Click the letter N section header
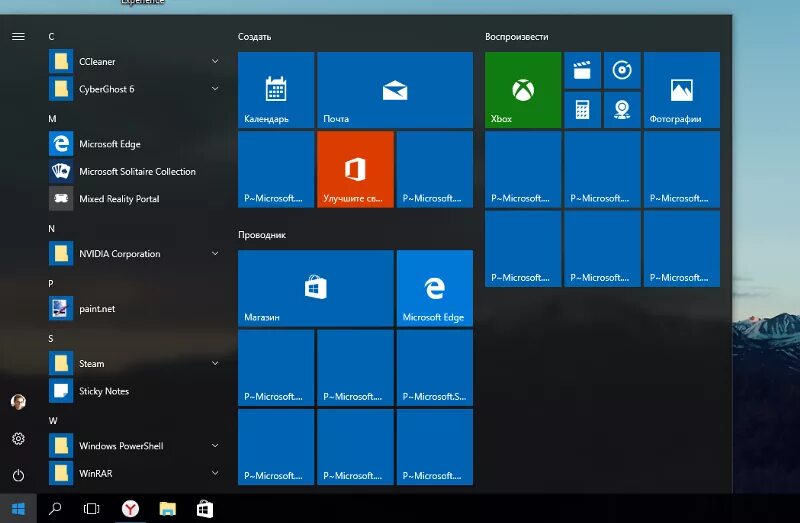Viewport: 800px width, 523px height. click(x=52, y=229)
